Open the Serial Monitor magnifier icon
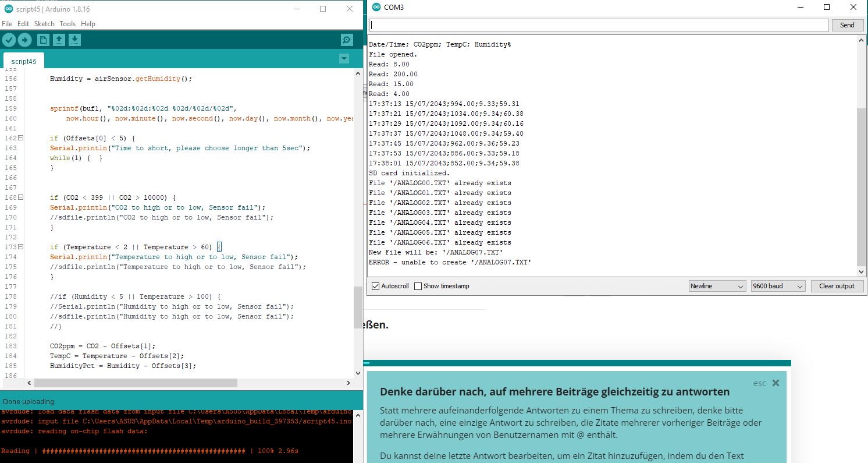Viewport: 868px width, 463px height. tap(347, 40)
